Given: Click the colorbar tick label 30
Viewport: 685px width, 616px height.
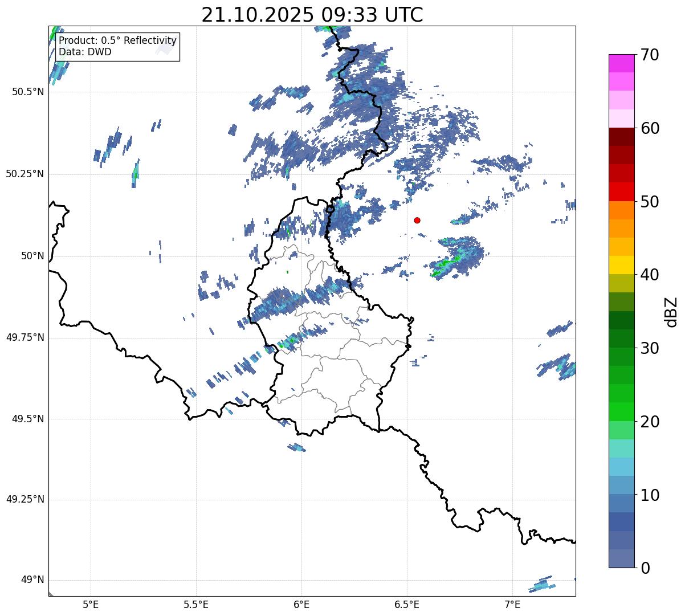Looking at the screenshot, I should click(650, 348).
